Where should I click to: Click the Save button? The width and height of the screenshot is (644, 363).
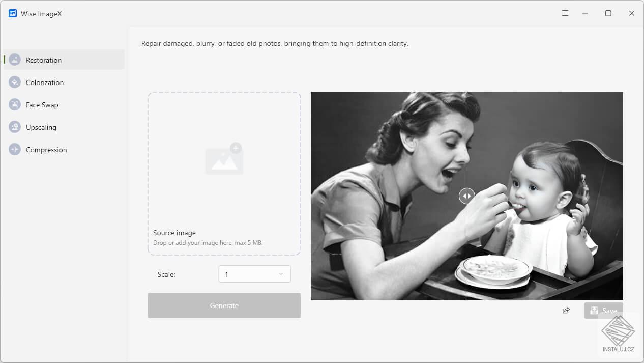[603, 311]
